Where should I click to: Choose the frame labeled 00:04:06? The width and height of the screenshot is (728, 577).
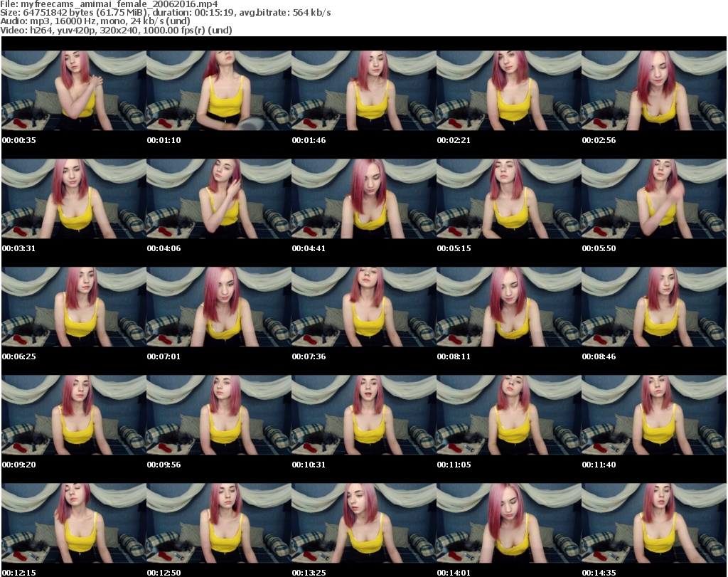[x=219, y=198]
